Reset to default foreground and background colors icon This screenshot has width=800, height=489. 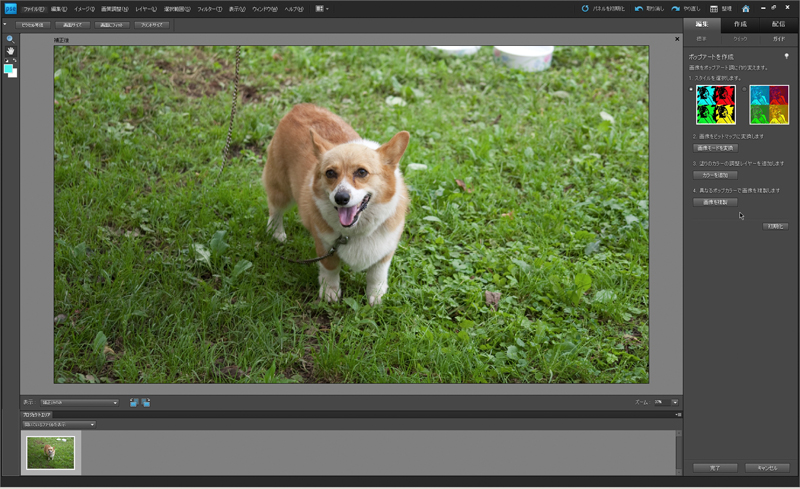click(7, 61)
